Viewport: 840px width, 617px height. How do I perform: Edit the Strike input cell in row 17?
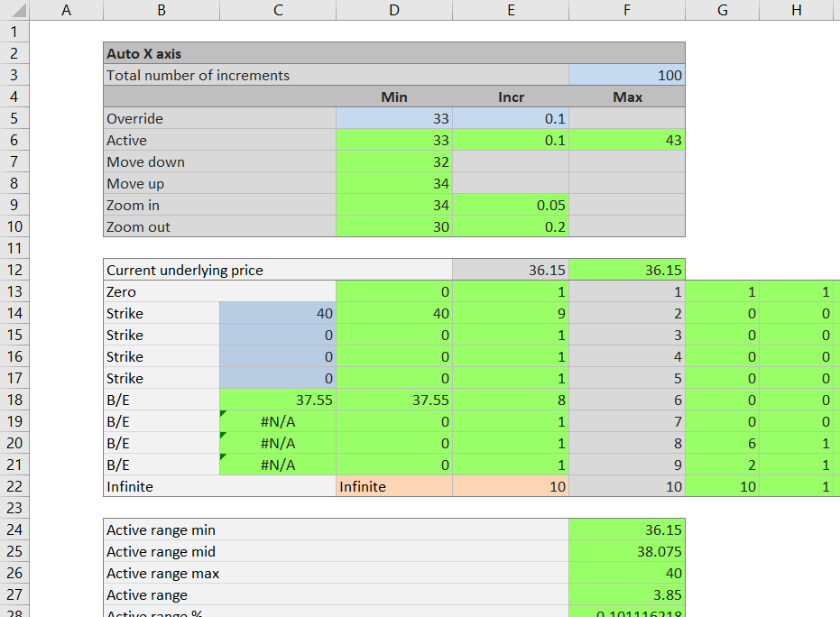coord(278,378)
